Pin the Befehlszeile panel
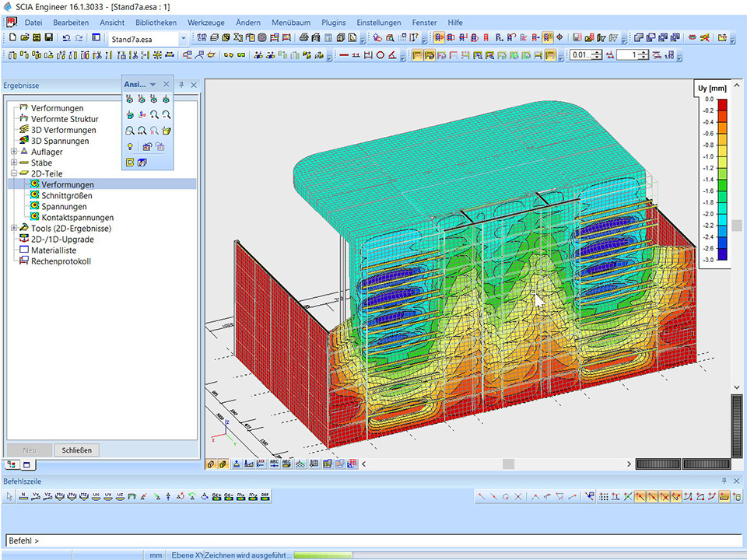The height and width of the screenshot is (560, 747). tap(724, 481)
